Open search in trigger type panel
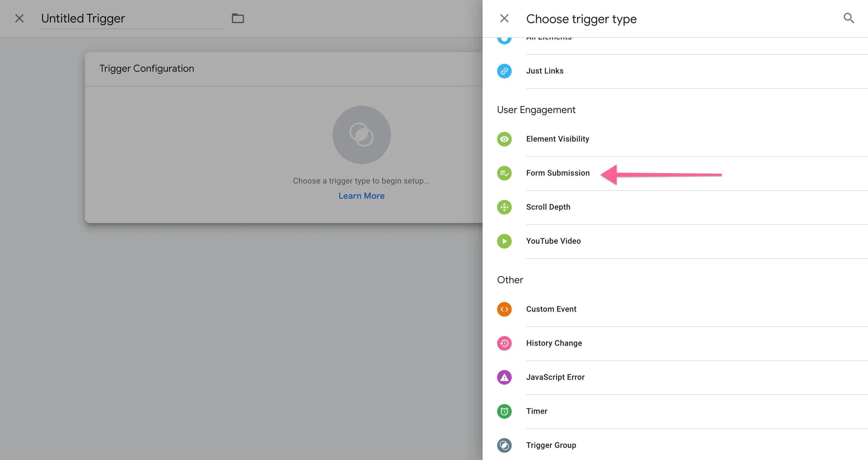868x460 pixels. [849, 18]
